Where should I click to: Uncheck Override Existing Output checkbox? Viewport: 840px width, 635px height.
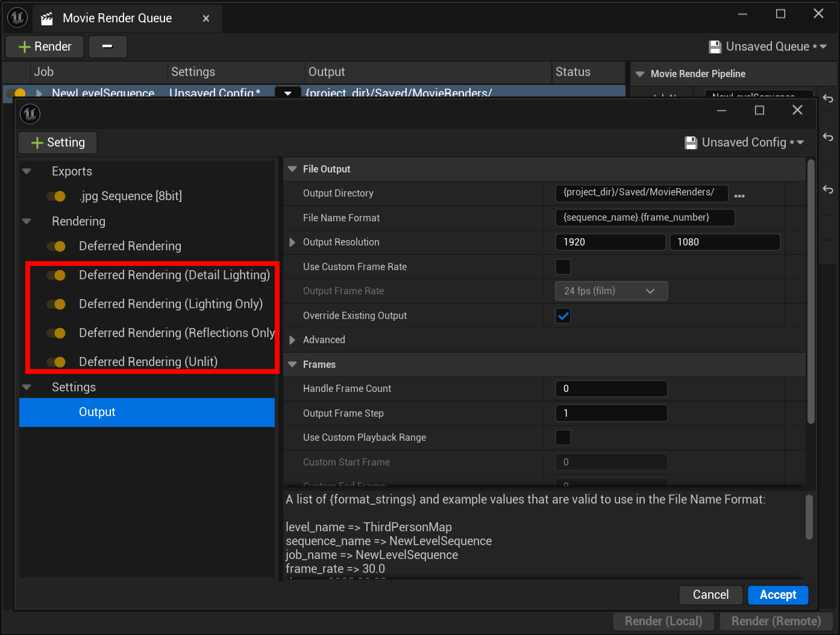[563, 315]
